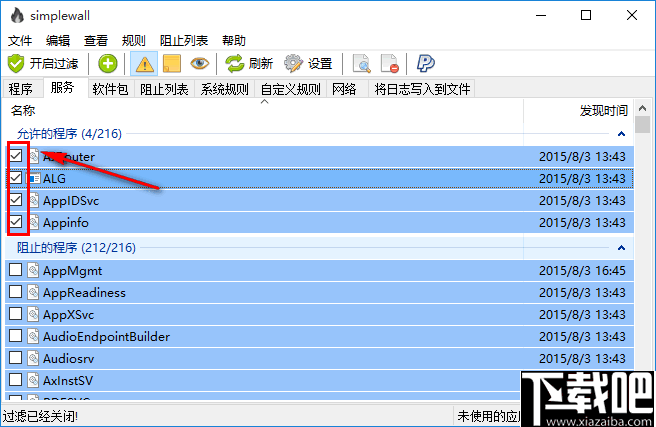Click the Audiosrv file icon
656x427 pixels.
pyautogui.click(x=33, y=358)
